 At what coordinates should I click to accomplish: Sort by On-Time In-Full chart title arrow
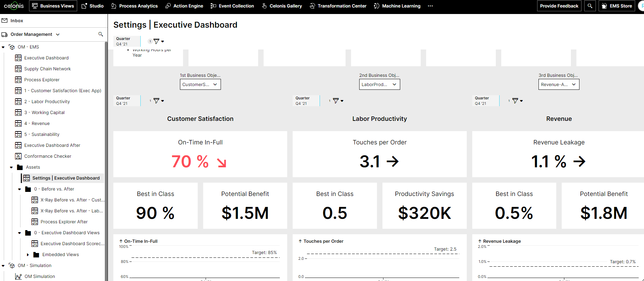pyautogui.click(x=121, y=241)
